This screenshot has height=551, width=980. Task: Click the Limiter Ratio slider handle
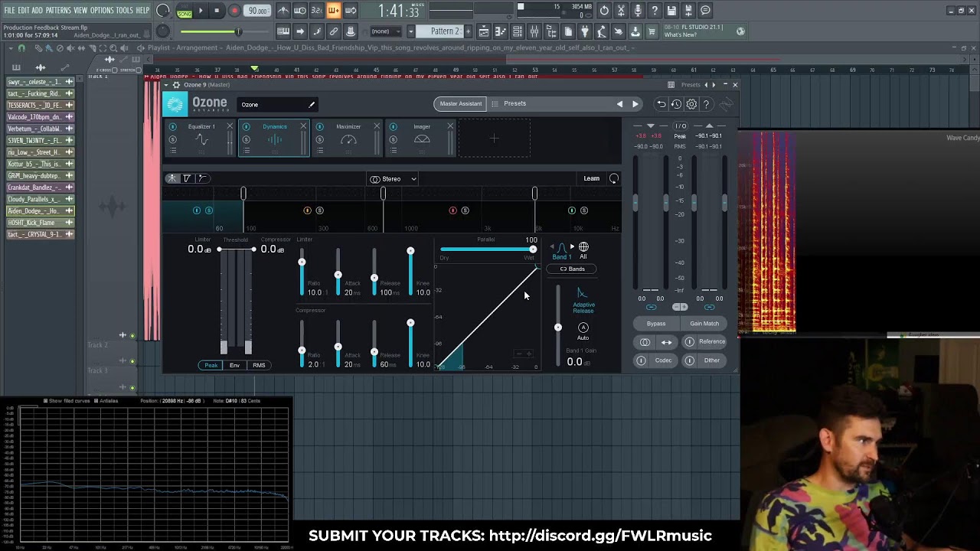[x=302, y=262]
